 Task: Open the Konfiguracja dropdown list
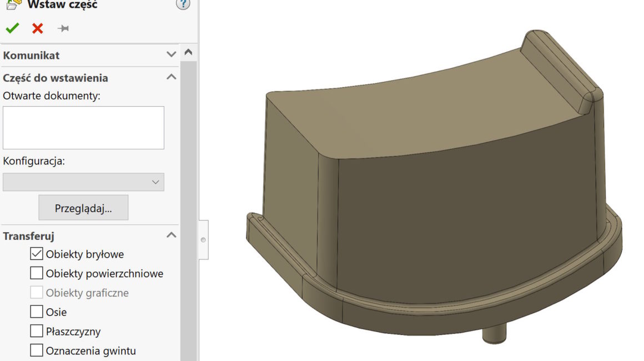tap(83, 182)
